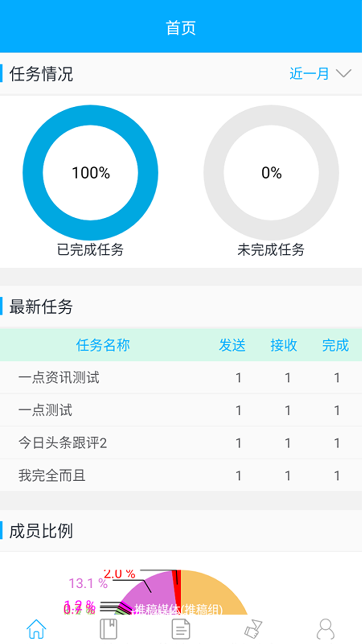
Task: Tap the uncompleted tasks 0% ring chart
Action: pos(271,173)
